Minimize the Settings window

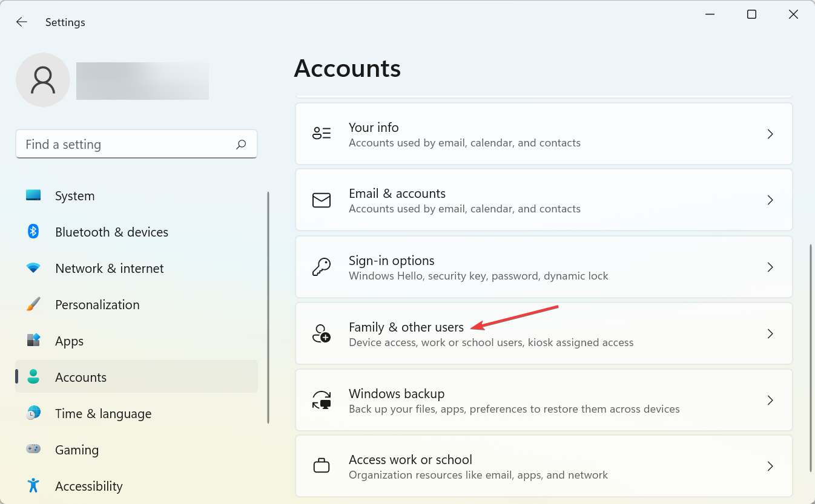click(710, 15)
